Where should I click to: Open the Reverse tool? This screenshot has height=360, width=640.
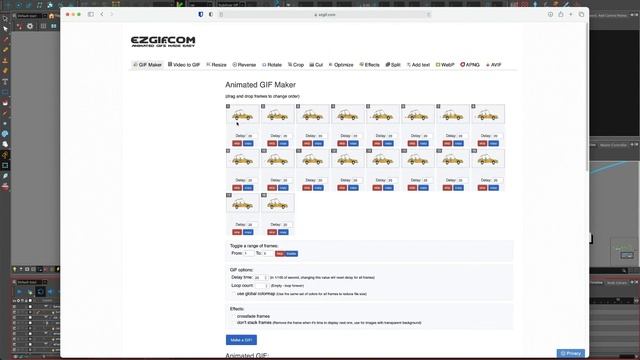click(x=244, y=64)
